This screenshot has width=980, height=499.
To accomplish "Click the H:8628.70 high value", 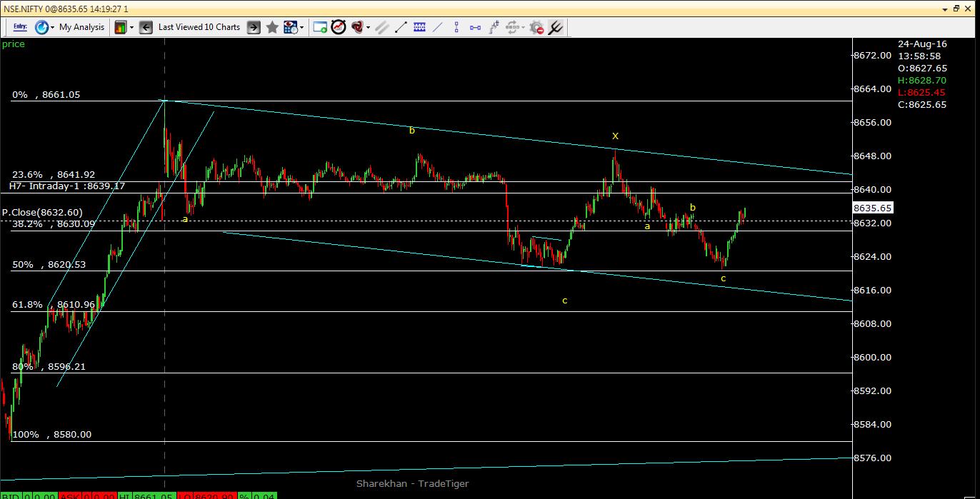I will click(x=922, y=81).
